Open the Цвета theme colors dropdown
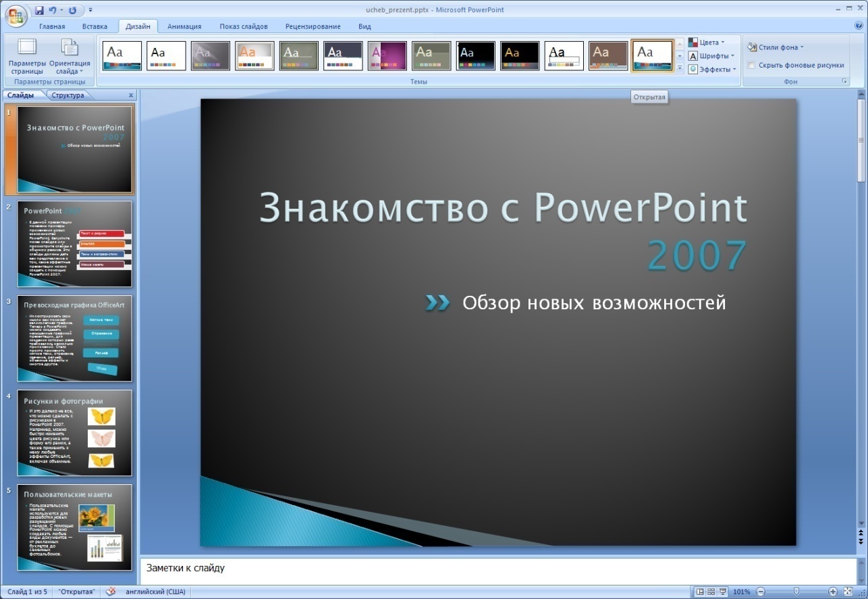The image size is (868, 599). (707, 43)
